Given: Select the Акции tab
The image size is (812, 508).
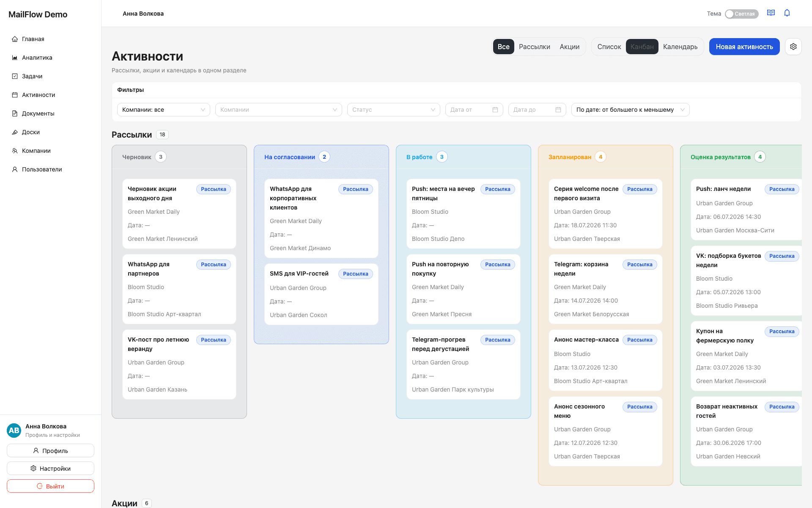Looking at the screenshot, I should [x=569, y=47].
